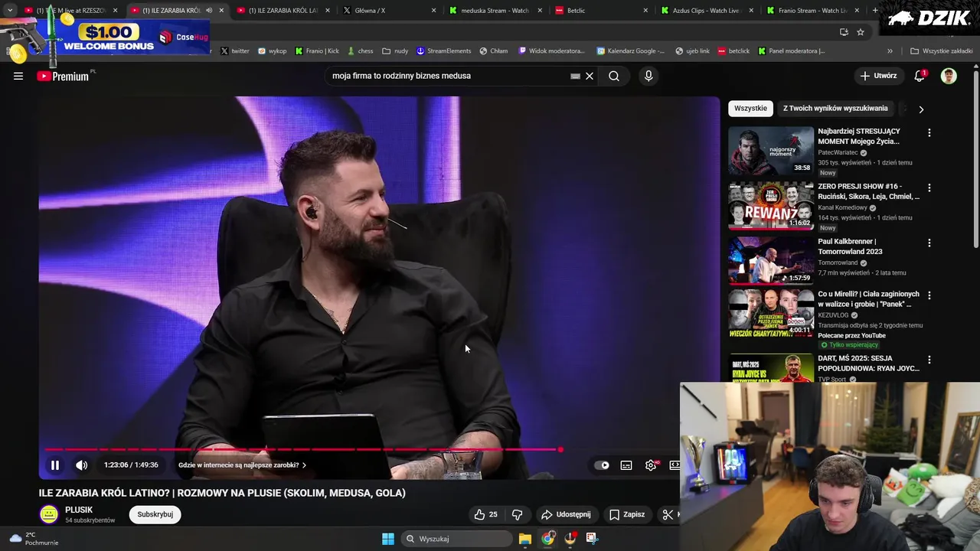Image resolution: width=980 pixels, height=551 pixels.
Task: Switch to the 'Franio Stream' browser tab
Action: coord(813,11)
